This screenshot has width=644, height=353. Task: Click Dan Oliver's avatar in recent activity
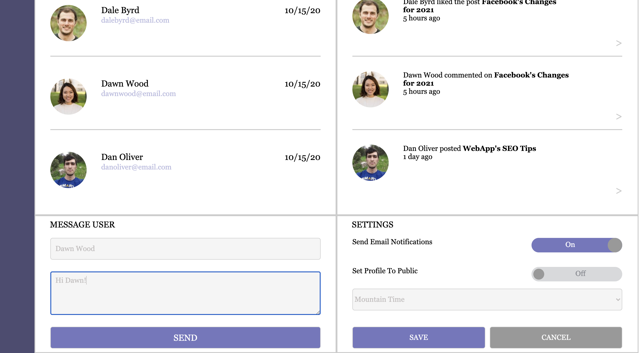pyautogui.click(x=370, y=163)
